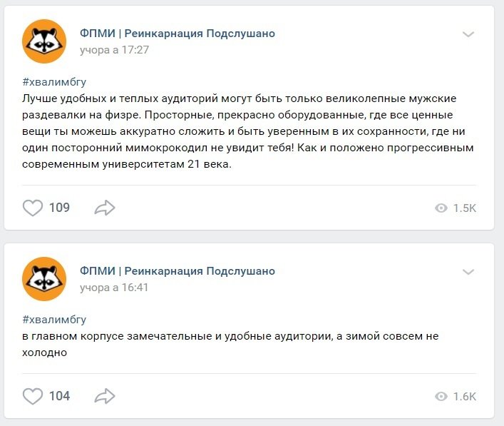This screenshot has width=504, height=426.
Task: Like the post about main building auditoriums
Action: pyautogui.click(x=34, y=395)
